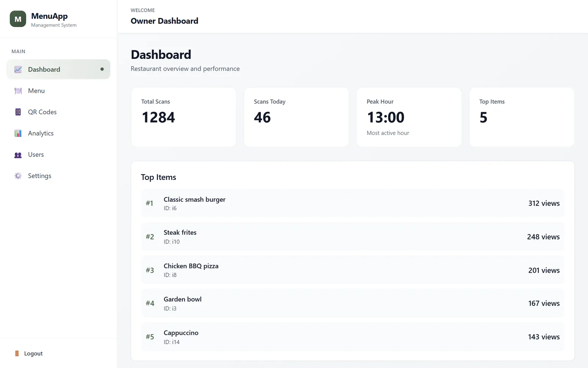Screen dimensions: 588x368
Task: Click the QR Codes icon in sidebar
Action: (x=18, y=112)
